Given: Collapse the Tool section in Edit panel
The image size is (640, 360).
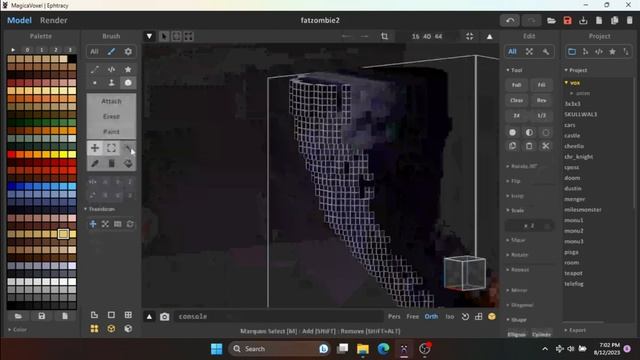Looking at the screenshot, I should click(514, 70).
